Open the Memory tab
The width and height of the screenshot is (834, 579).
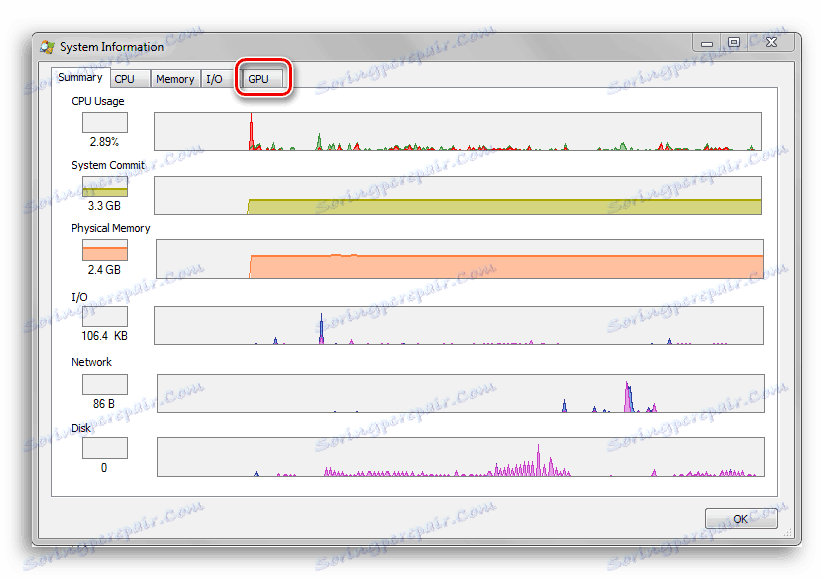(176, 79)
